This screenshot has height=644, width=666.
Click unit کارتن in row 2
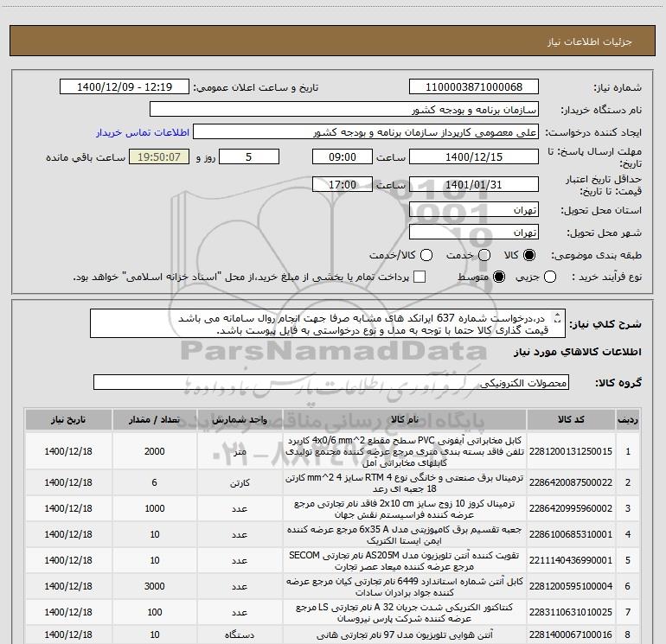pyautogui.click(x=240, y=483)
